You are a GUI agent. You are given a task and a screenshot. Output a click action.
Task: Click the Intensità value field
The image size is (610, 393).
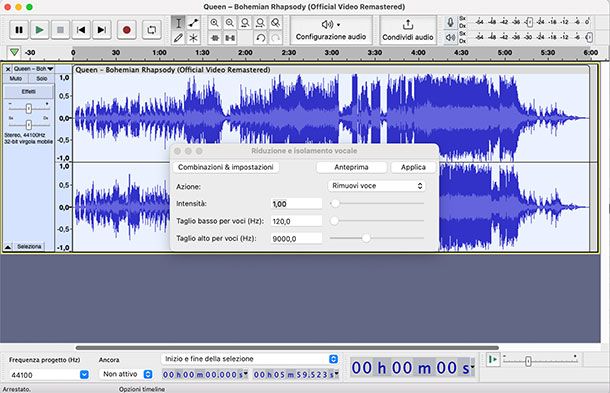click(x=296, y=204)
